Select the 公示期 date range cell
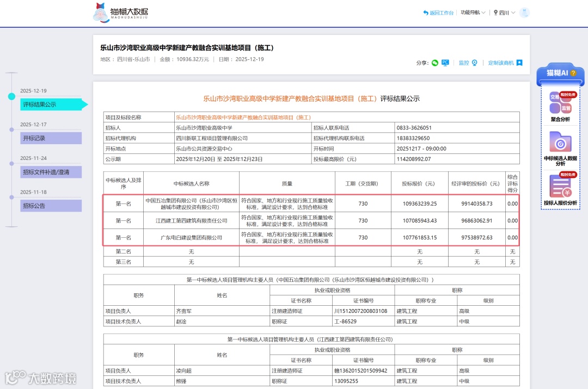The width and height of the screenshot is (588, 389). coord(243,159)
